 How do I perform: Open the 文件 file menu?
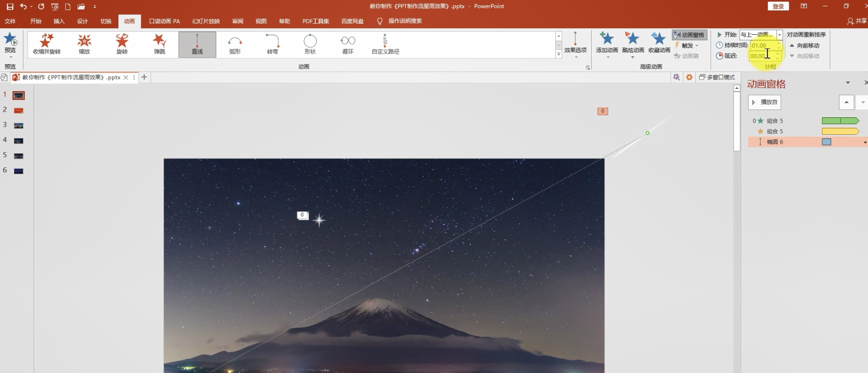[10, 22]
